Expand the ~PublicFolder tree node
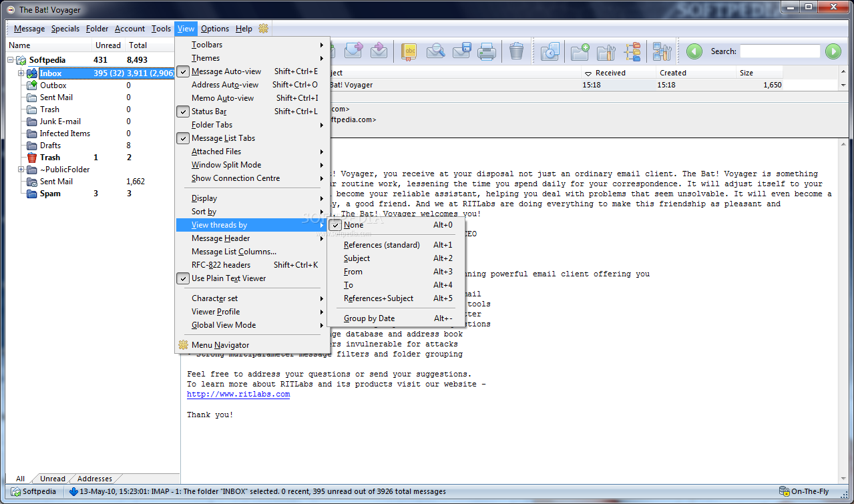 tap(21, 170)
